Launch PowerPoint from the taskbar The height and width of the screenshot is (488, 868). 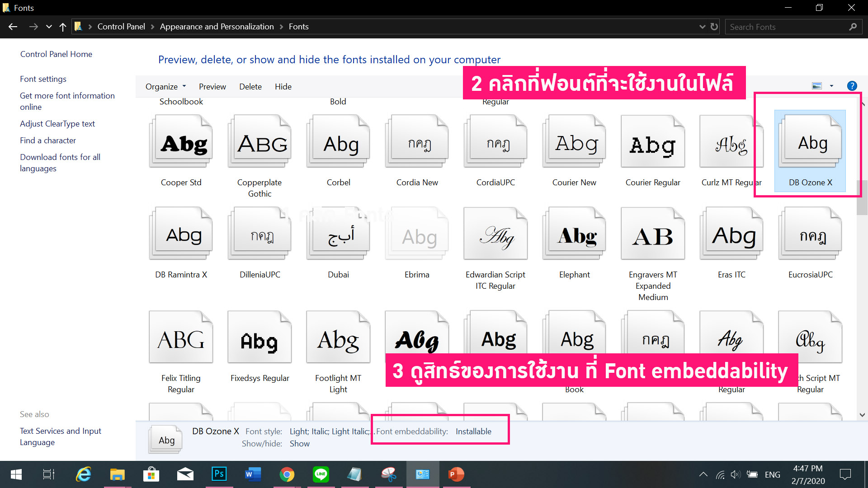[456, 474]
